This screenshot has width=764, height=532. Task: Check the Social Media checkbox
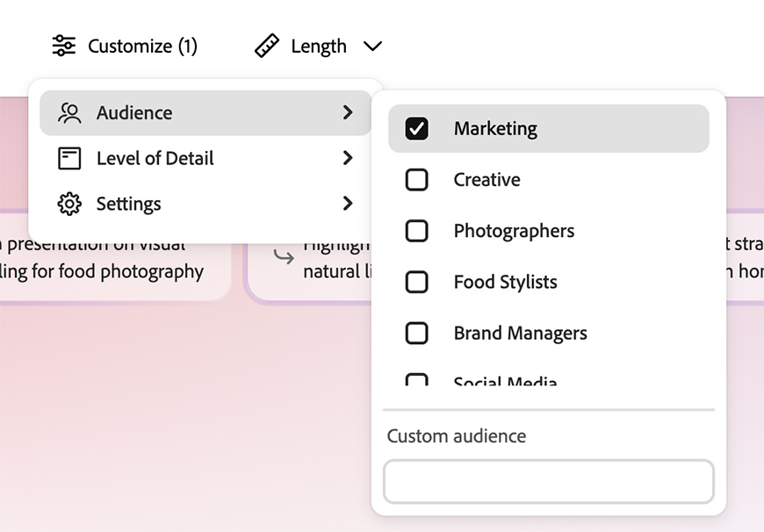pyautogui.click(x=416, y=379)
